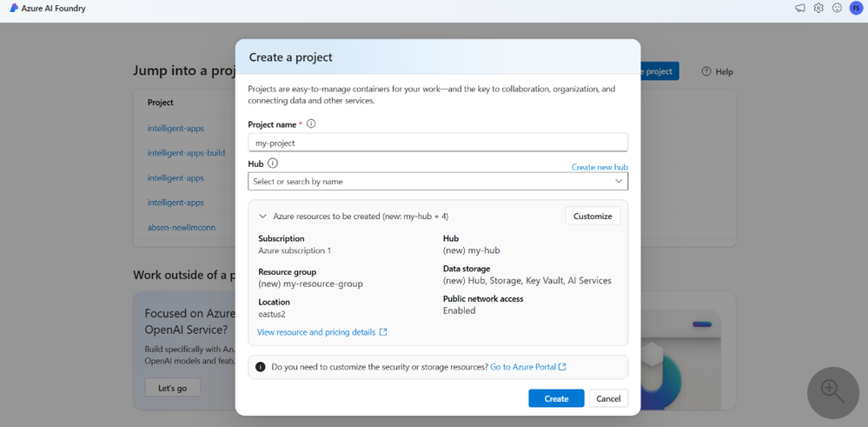This screenshot has width=868, height=427.
Task: Click the Create button
Action: point(556,399)
